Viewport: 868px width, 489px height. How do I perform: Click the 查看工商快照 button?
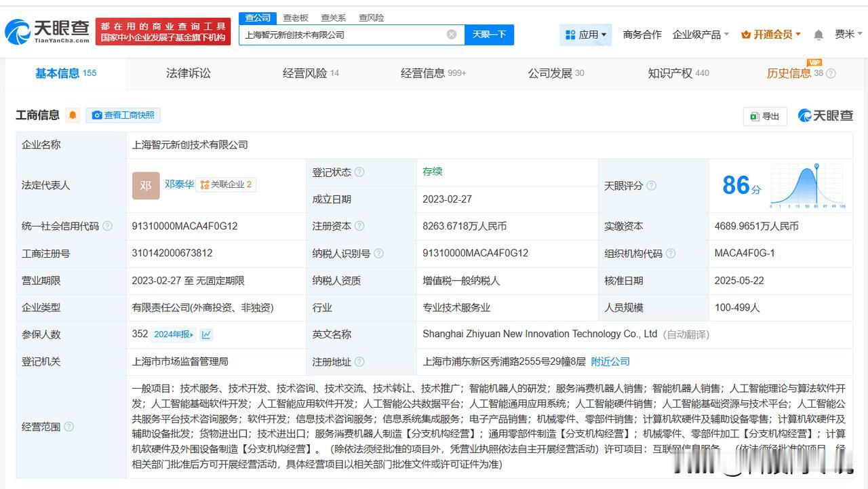[x=123, y=115]
